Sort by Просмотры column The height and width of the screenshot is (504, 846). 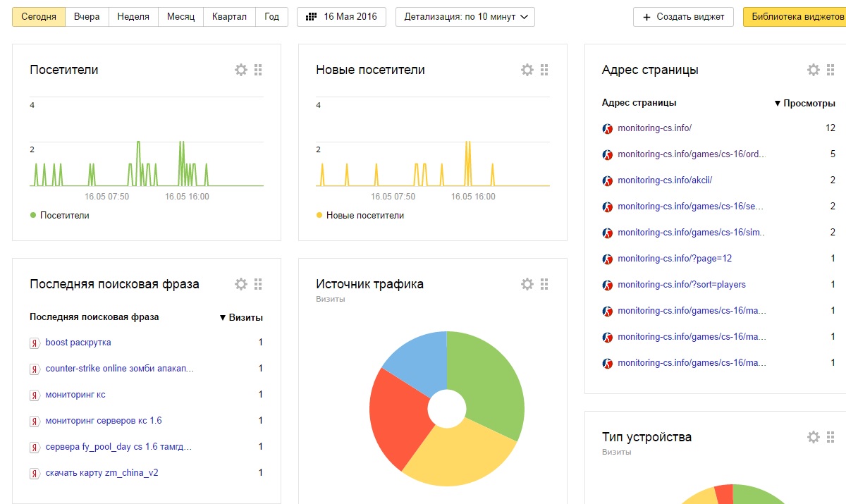coord(804,103)
